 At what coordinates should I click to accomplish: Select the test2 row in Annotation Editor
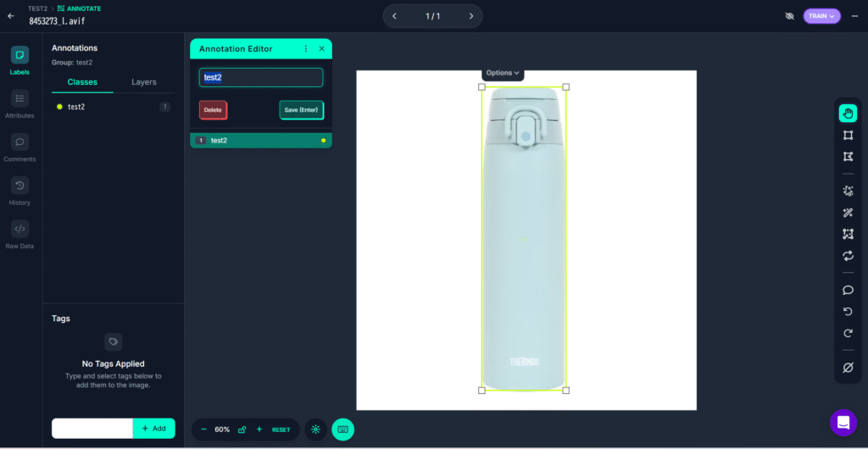261,141
